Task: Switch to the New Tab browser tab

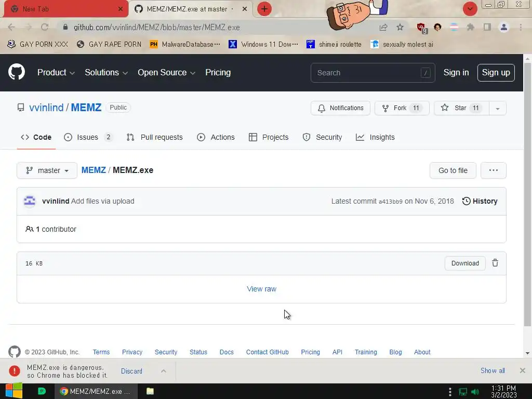Action: 66,9
